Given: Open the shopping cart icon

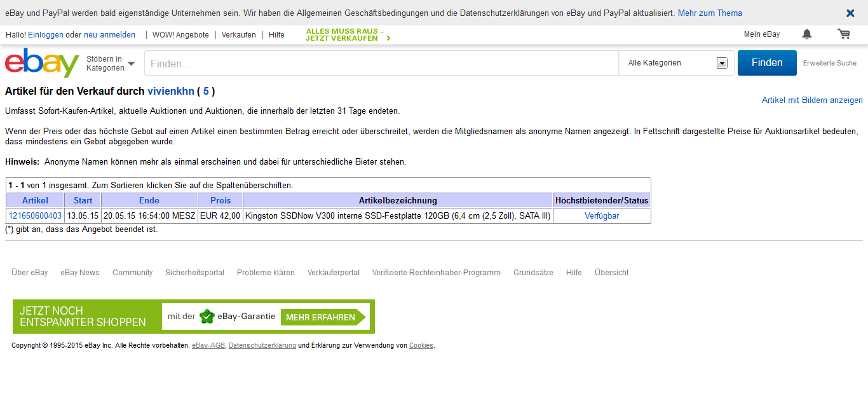Looking at the screenshot, I should tap(844, 34).
